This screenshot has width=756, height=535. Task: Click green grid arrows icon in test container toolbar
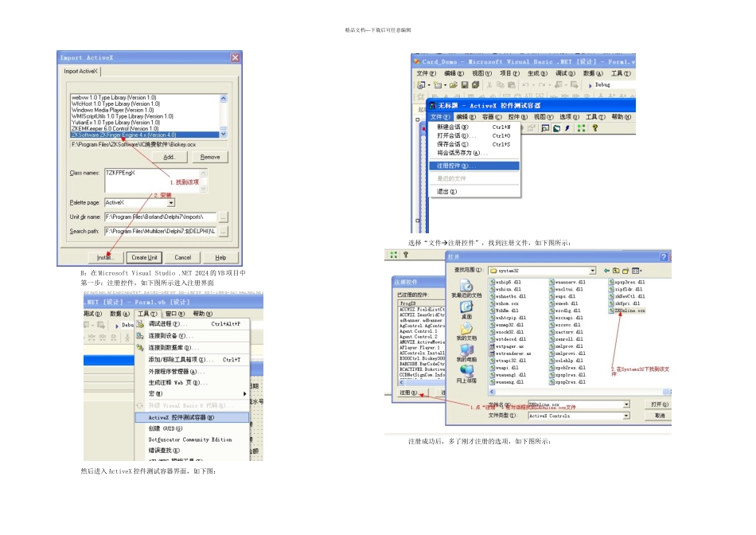click(582, 128)
